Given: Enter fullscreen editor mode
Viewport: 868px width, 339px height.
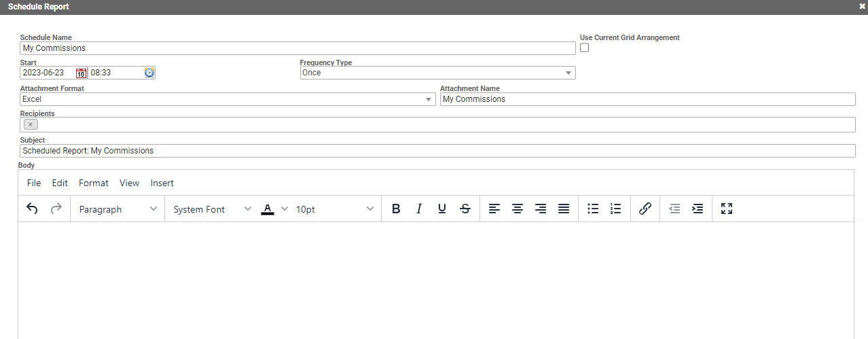Looking at the screenshot, I should (727, 209).
